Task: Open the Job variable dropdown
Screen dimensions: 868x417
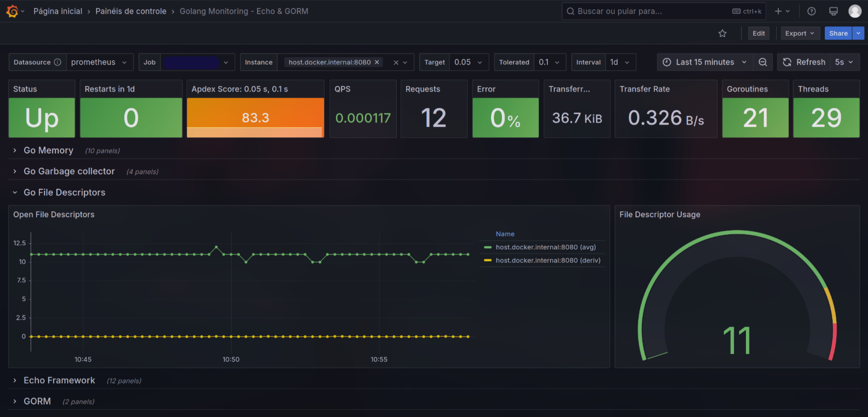Action: pyautogui.click(x=197, y=62)
